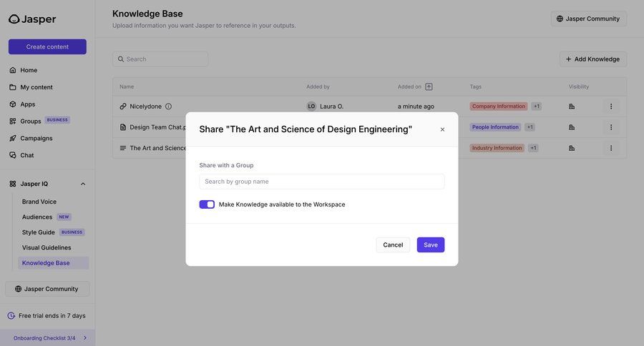The height and width of the screenshot is (346, 644).
Task: Click the Jasper logo
Action: [32, 19]
